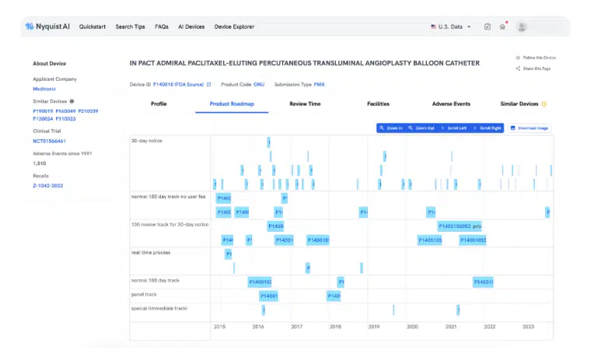Click the Similar Devices info icon
The height and width of the screenshot is (364, 591).
[72, 101]
